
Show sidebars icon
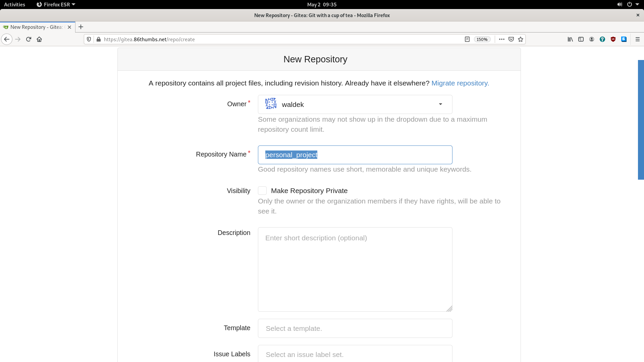[581, 39]
